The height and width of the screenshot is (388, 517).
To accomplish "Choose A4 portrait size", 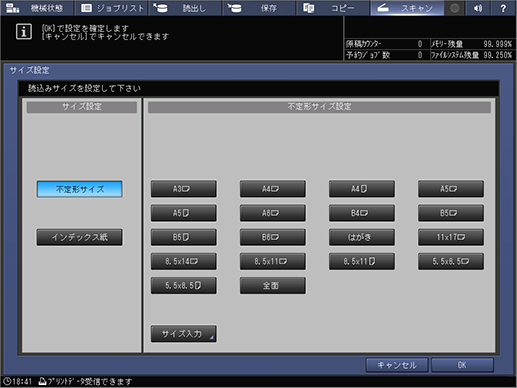I will click(x=362, y=189).
